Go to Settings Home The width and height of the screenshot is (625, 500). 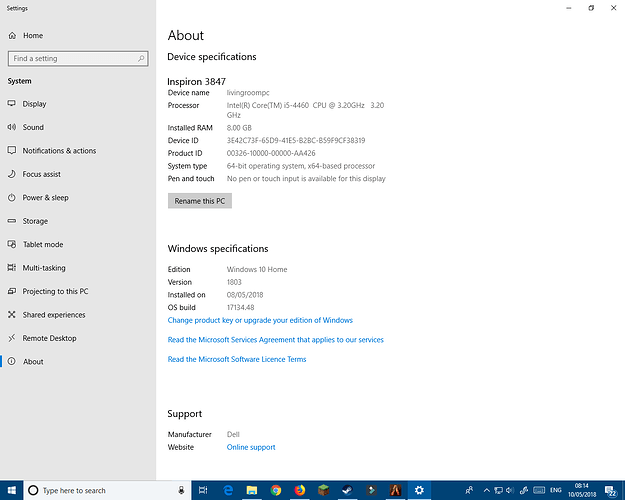(26, 35)
